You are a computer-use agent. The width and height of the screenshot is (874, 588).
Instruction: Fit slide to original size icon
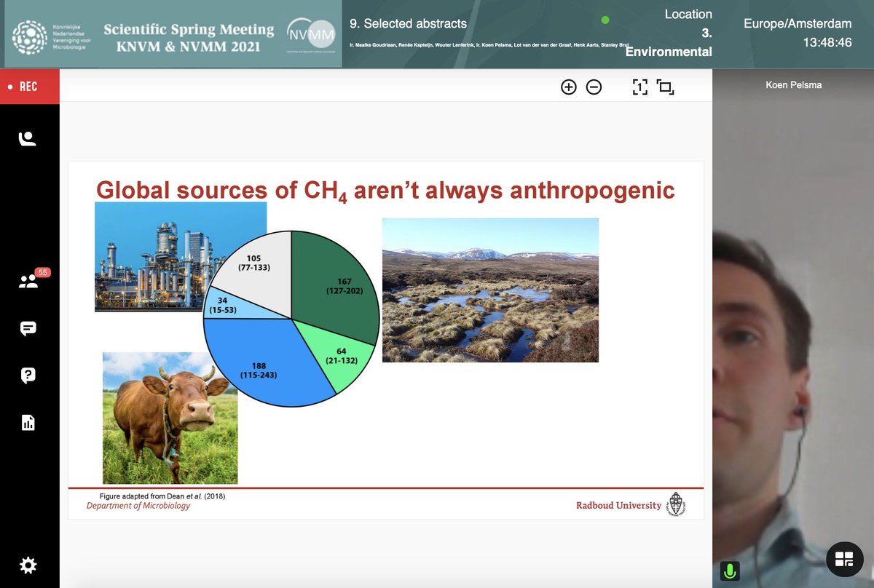tap(640, 87)
